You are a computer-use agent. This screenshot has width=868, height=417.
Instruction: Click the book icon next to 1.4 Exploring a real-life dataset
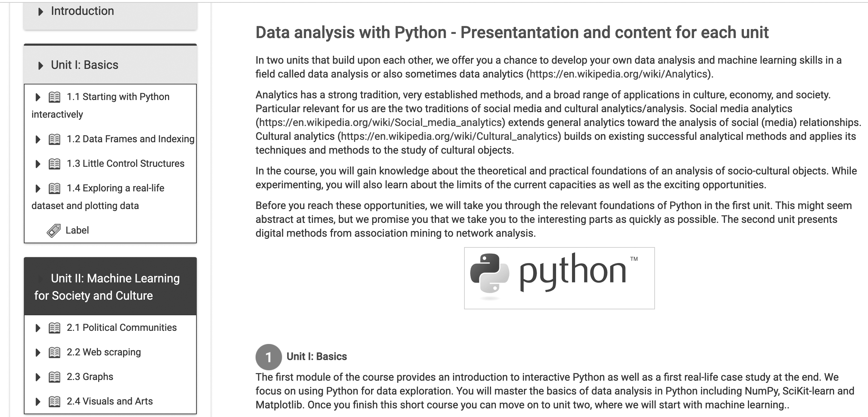pos(55,188)
